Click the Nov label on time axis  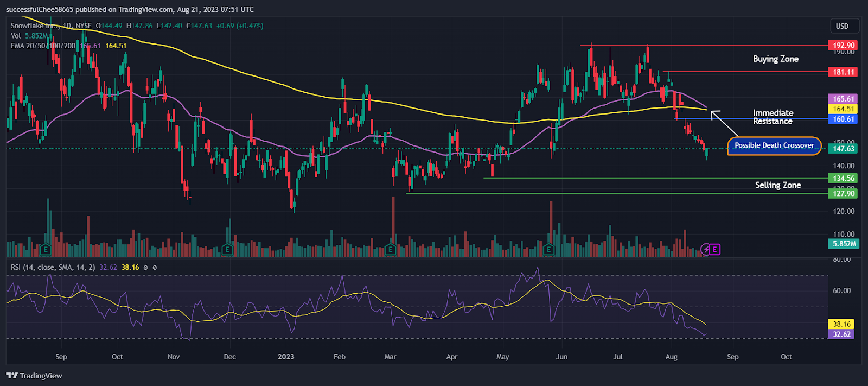(x=174, y=357)
